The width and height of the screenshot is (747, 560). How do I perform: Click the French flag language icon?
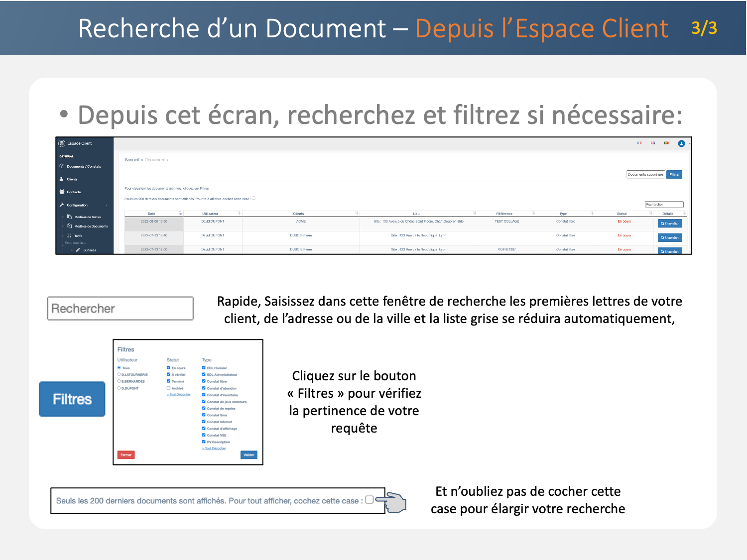coord(639,143)
